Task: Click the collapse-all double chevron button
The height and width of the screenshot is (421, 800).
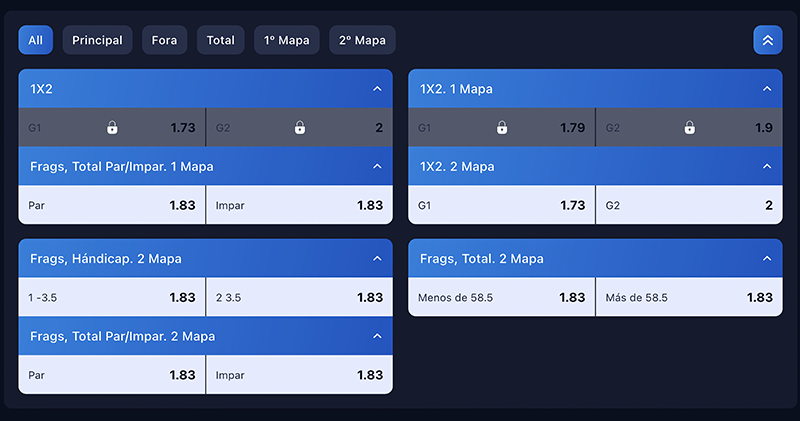Action: 768,40
